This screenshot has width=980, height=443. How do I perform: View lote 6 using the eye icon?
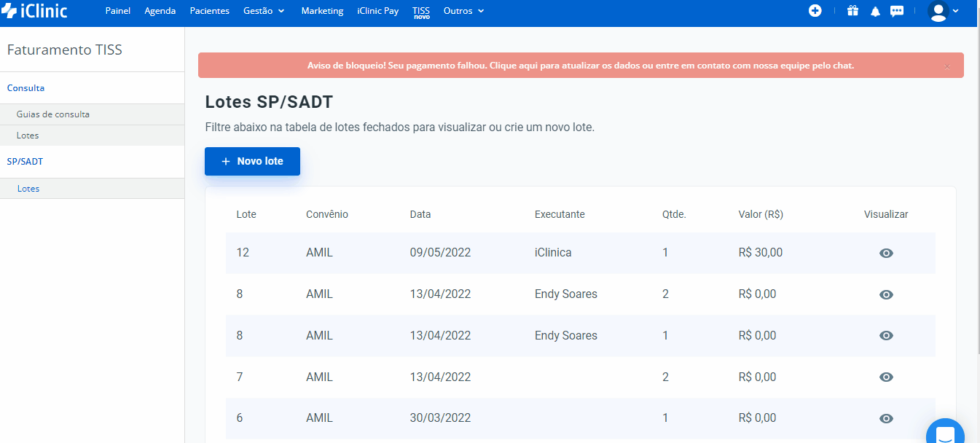(886, 418)
